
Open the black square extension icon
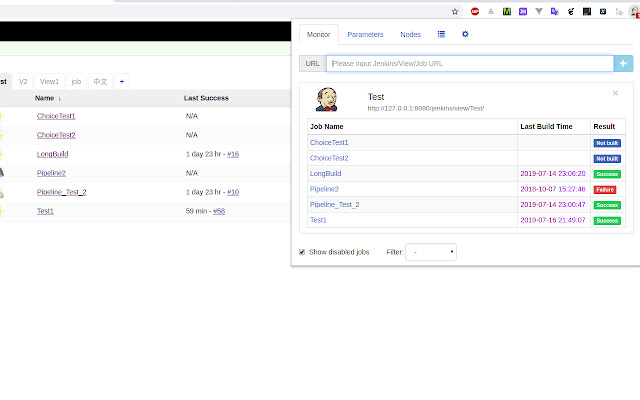pyautogui.click(x=587, y=12)
